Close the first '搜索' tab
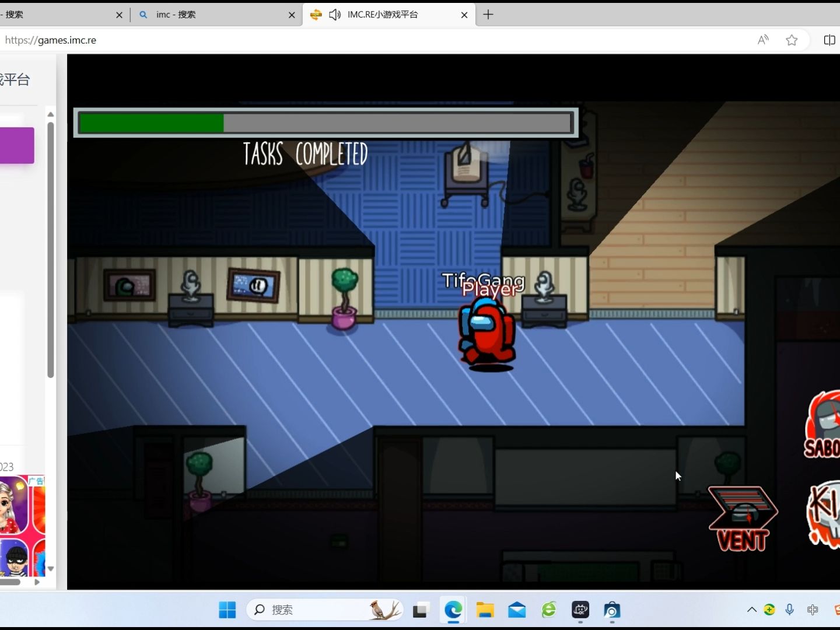This screenshot has height=630, width=840. (x=119, y=15)
